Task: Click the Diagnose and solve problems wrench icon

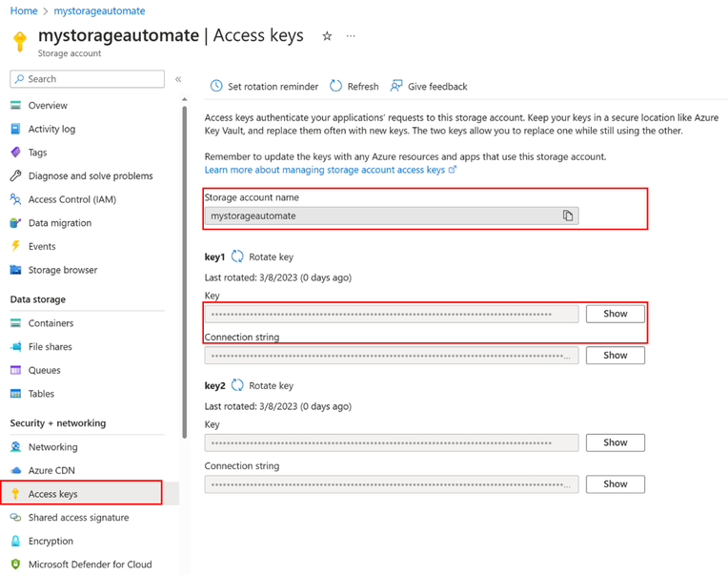Action: pyautogui.click(x=16, y=175)
